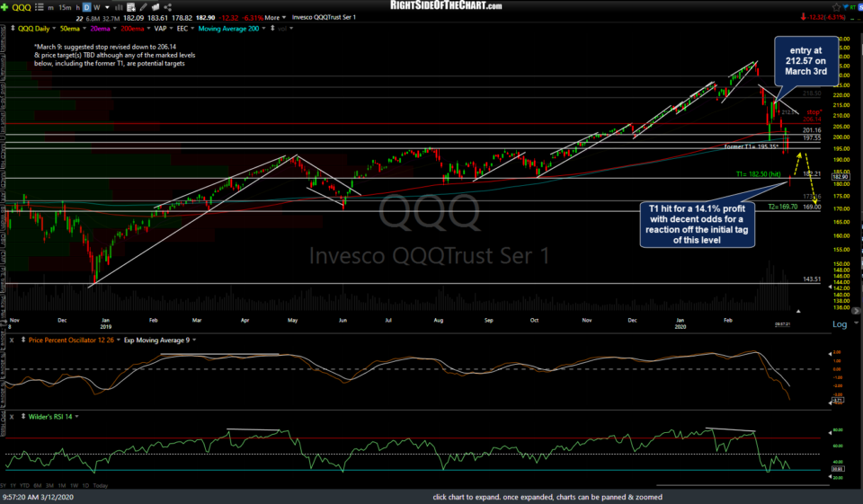
Task: Select the minute (m) timeframe
Action: [50, 7]
